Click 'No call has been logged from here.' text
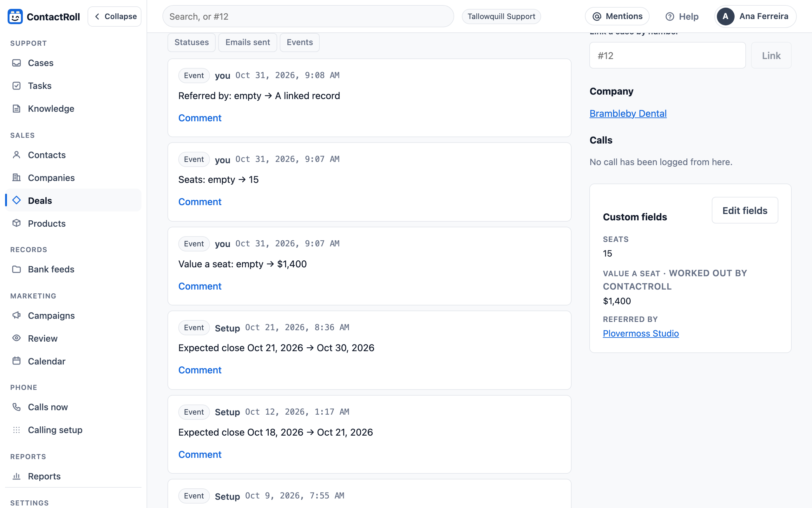Viewport: 812px width, 508px height. pos(661,162)
